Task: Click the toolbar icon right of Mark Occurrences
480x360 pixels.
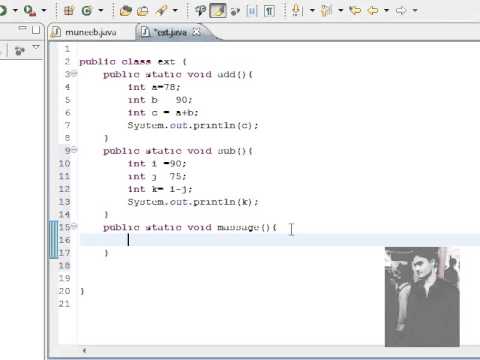Action: (235, 11)
